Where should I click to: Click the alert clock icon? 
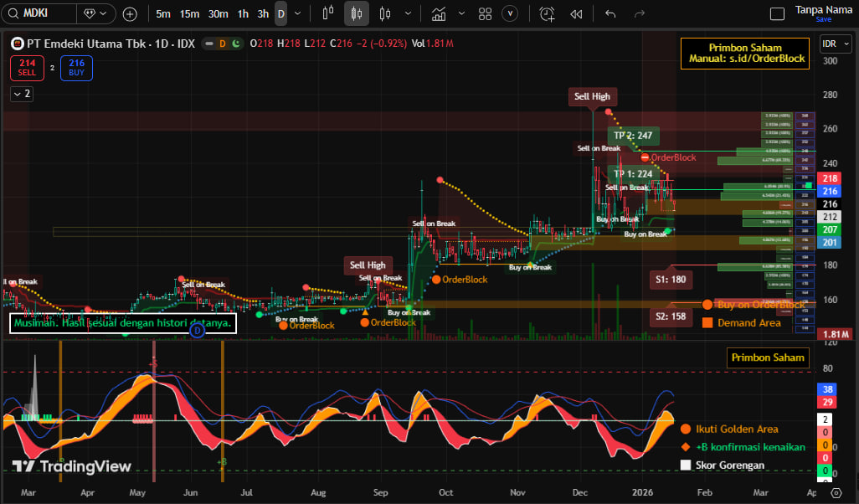(x=547, y=13)
